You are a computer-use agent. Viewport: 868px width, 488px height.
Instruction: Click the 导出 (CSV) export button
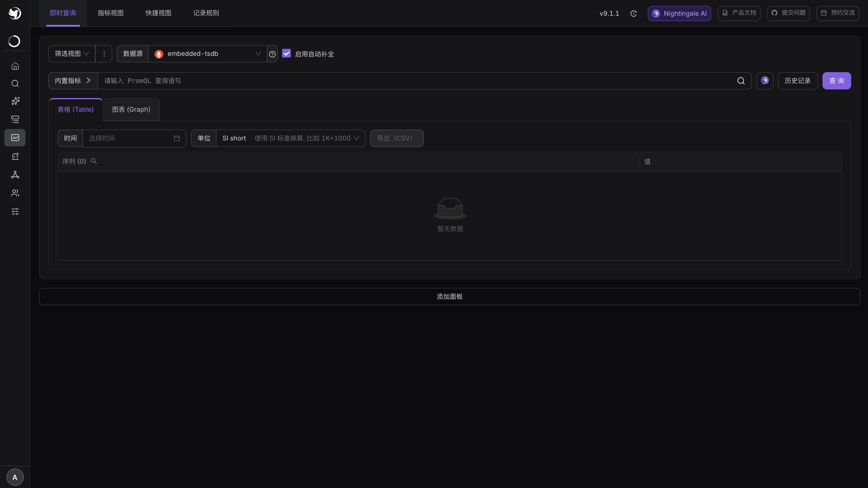pos(397,139)
